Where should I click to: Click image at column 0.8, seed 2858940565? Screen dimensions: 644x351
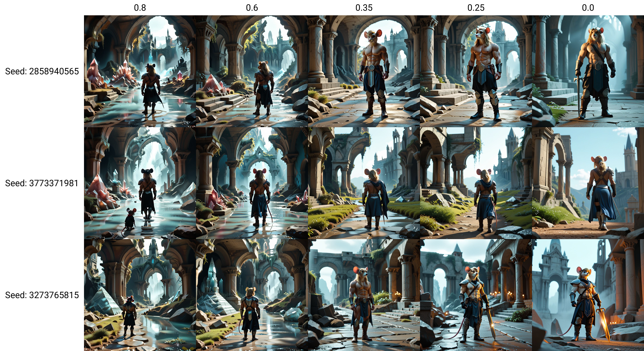(x=140, y=71)
